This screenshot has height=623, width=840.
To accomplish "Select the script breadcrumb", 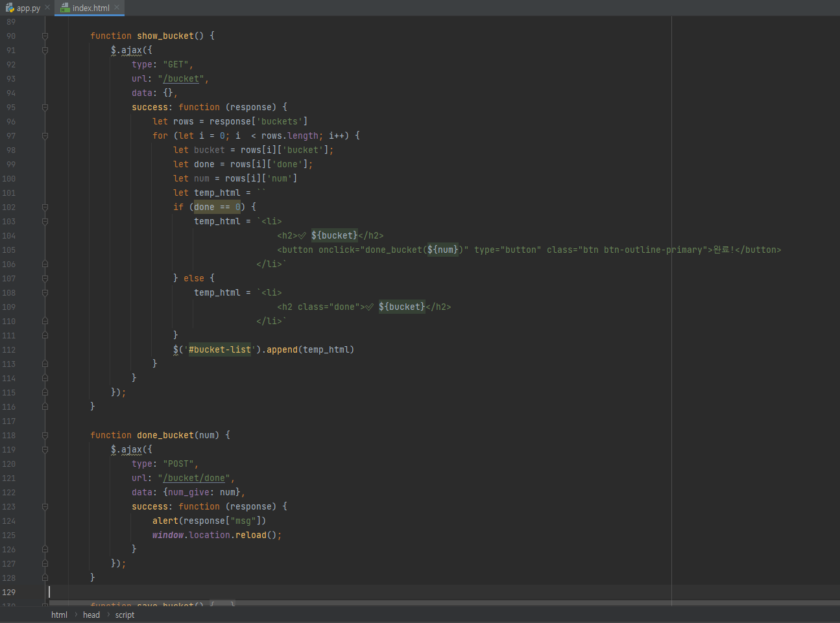I will pos(125,615).
